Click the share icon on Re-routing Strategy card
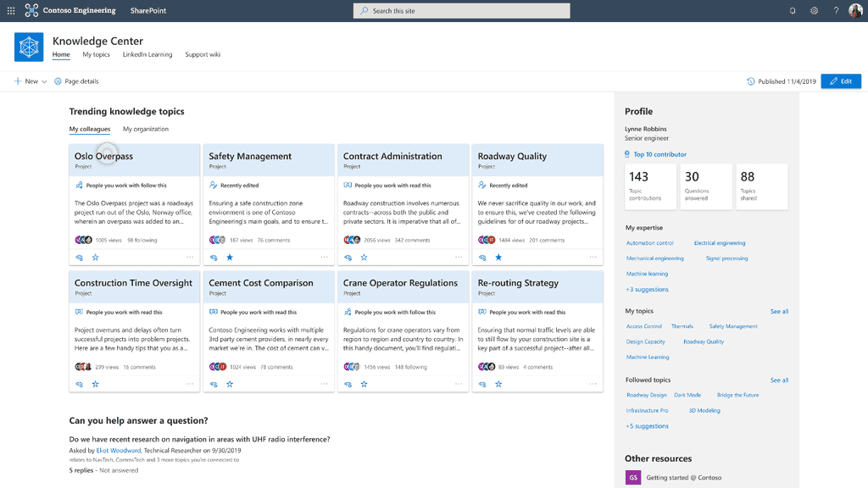Screen dimensions: 868x488 [x=483, y=384]
